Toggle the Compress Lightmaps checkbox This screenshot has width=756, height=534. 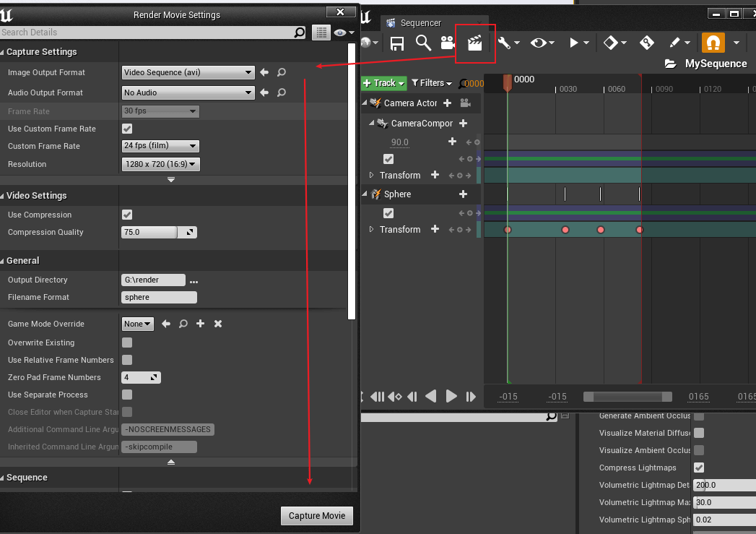point(700,468)
